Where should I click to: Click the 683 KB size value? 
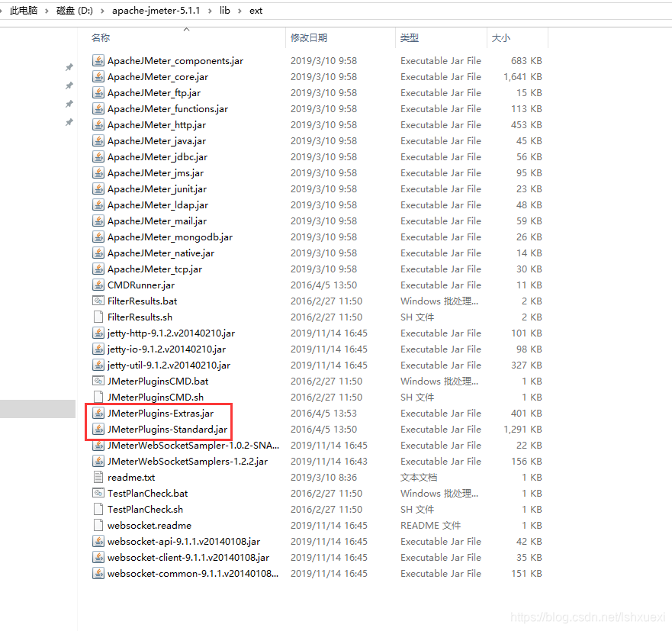526,61
